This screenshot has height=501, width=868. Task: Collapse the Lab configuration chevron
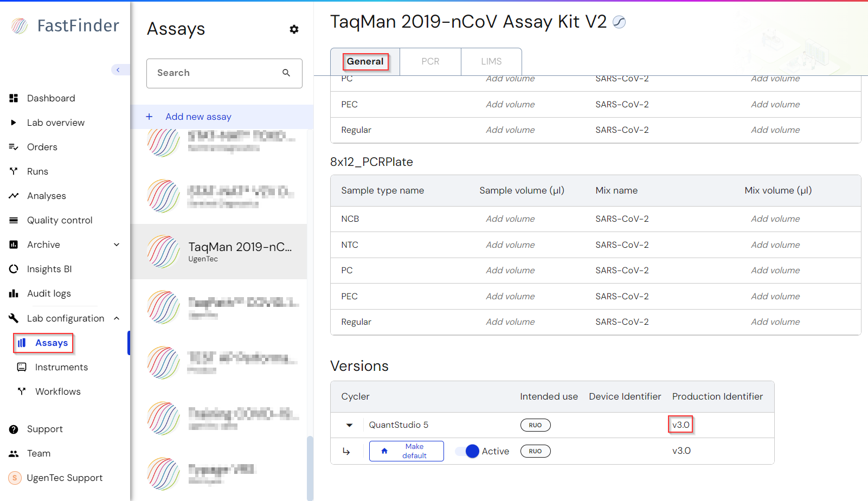click(117, 318)
